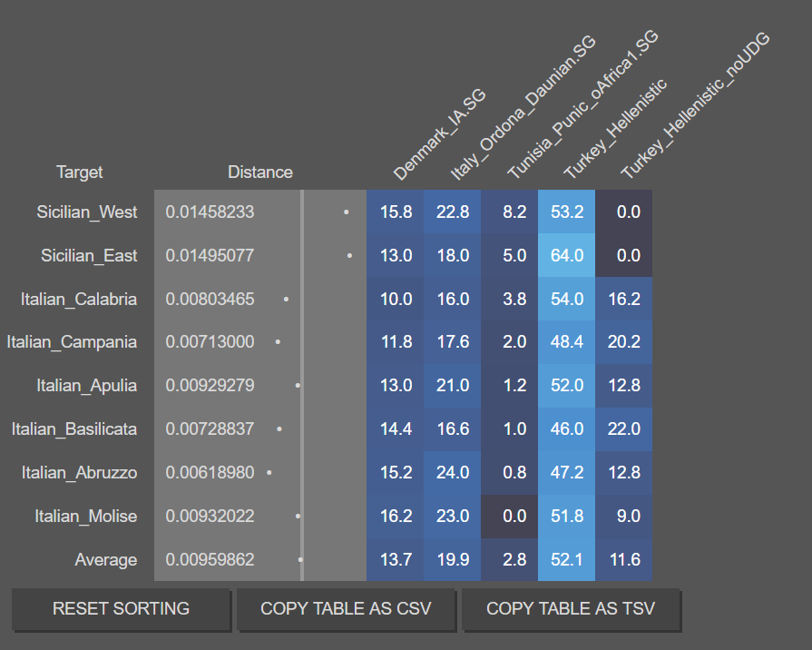Click the 16.2 cell for Italian_Calabria
Viewport: 812px width, 650px height.
click(623, 299)
